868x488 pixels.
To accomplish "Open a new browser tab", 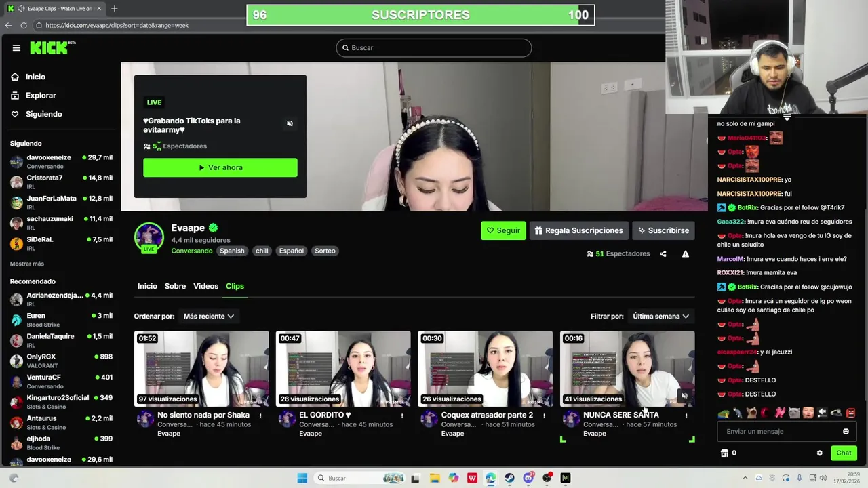I will click(x=114, y=9).
